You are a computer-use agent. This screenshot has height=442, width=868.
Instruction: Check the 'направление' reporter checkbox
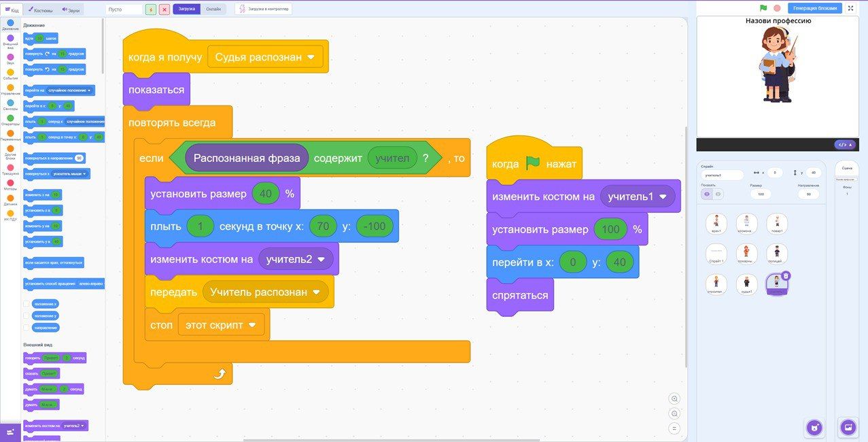tap(27, 328)
